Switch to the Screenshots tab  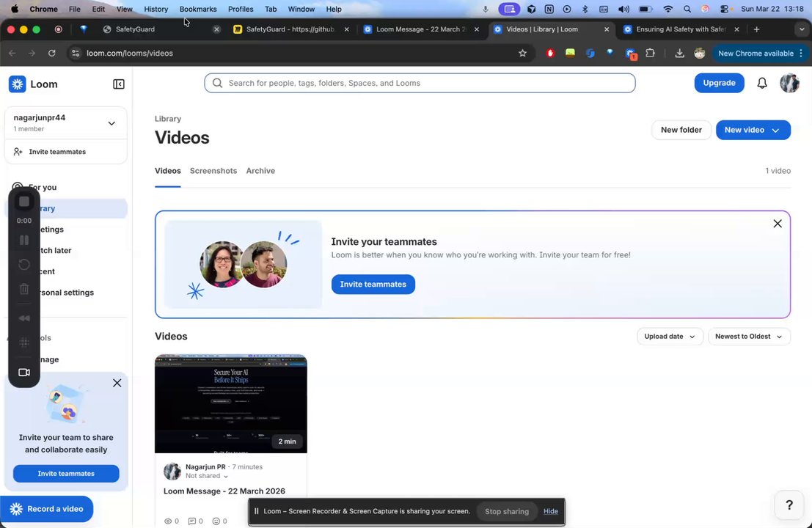click(x=213, y=171)
